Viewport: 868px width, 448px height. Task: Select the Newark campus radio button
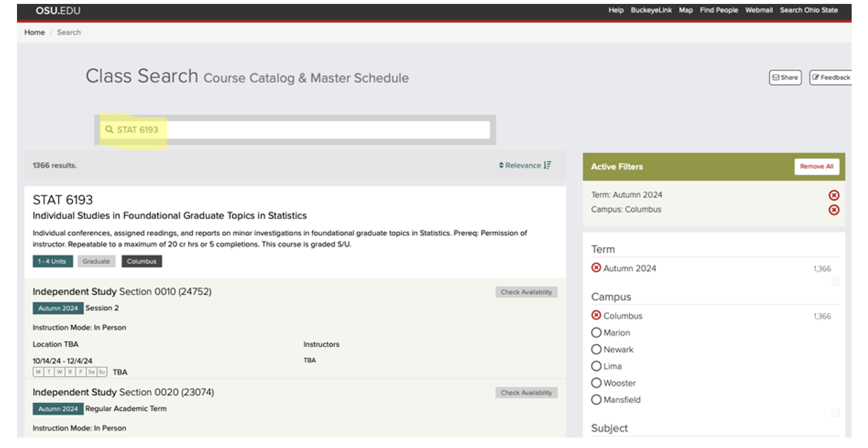[596, 349]
